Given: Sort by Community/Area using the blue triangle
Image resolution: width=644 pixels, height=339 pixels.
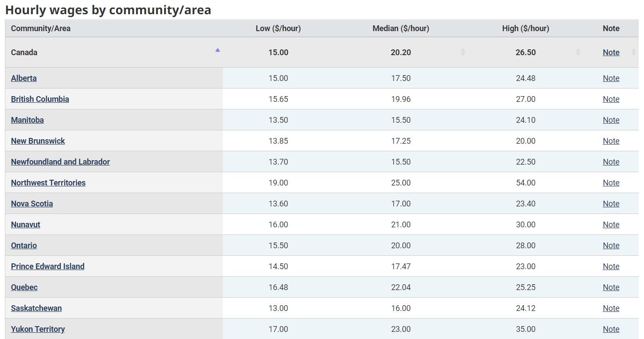Looking at the screenshot, I should click(218, 50).
